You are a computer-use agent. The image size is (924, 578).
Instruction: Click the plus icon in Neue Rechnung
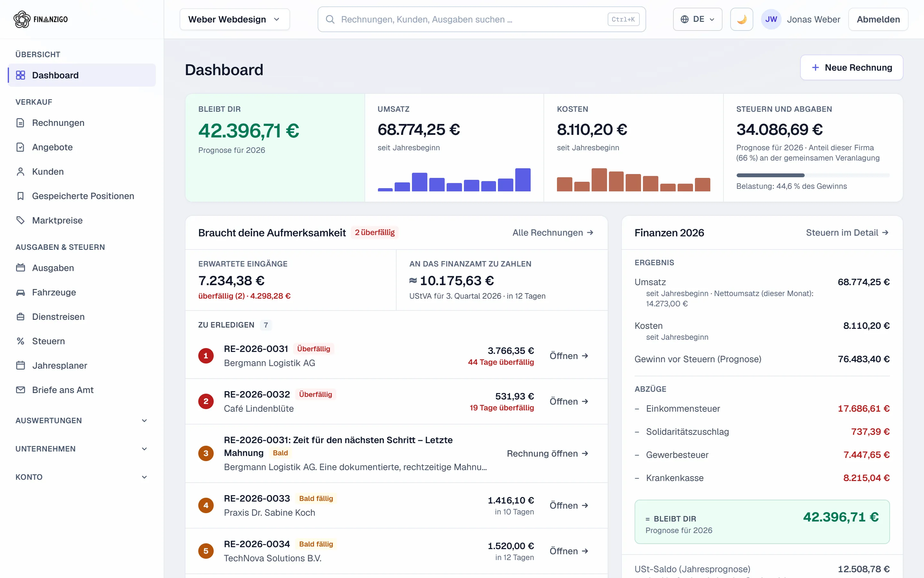(815, 68)
